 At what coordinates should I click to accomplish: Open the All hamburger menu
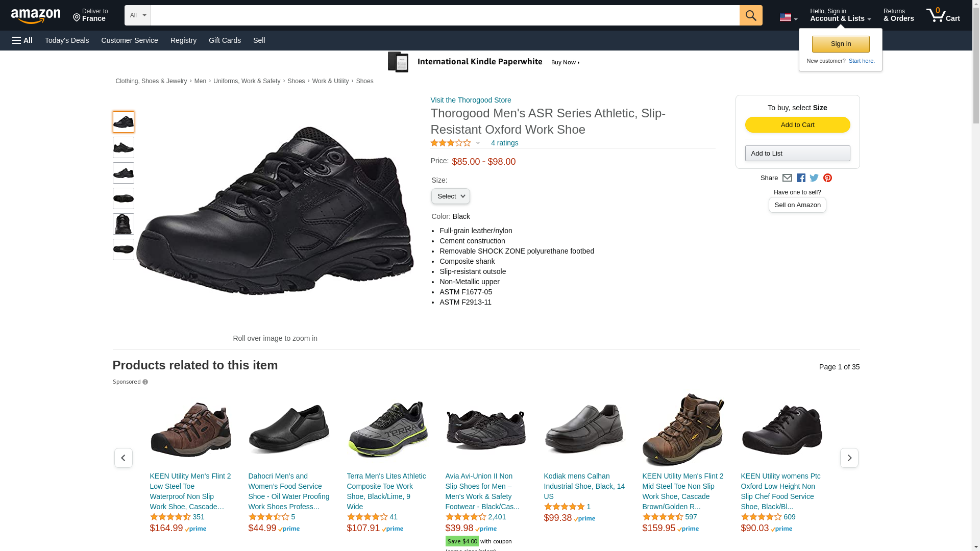point(22,40)
